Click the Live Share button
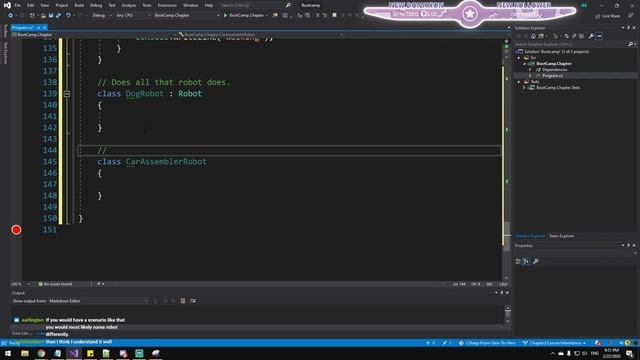This screenshot has height=360, width=640. coord(607,16)
